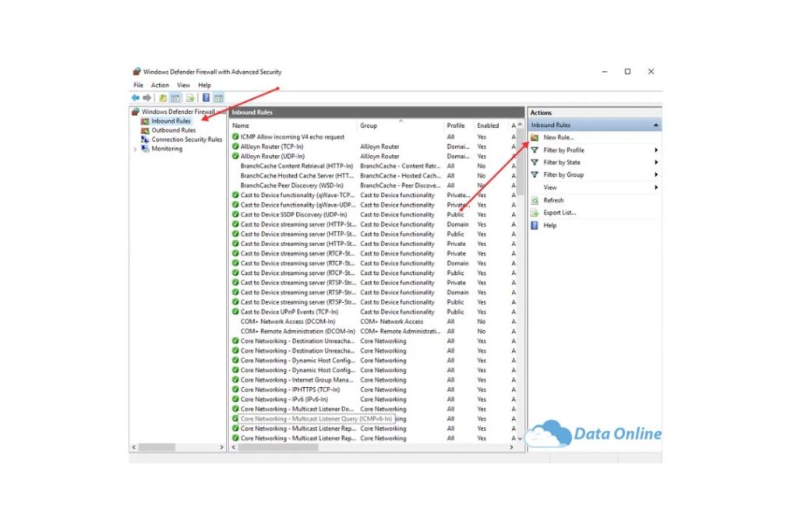Select BranchCache Hosted Cache Server rule
The image size is (798, 532).
(x=297, y=175)
